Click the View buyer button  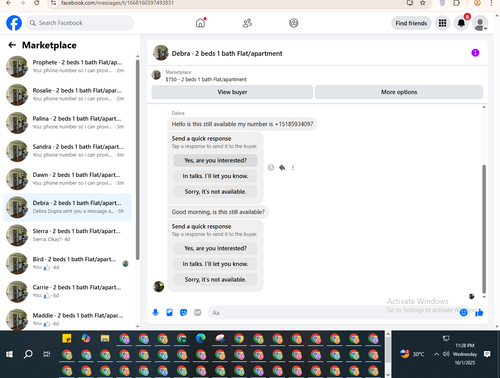(232, 92)
